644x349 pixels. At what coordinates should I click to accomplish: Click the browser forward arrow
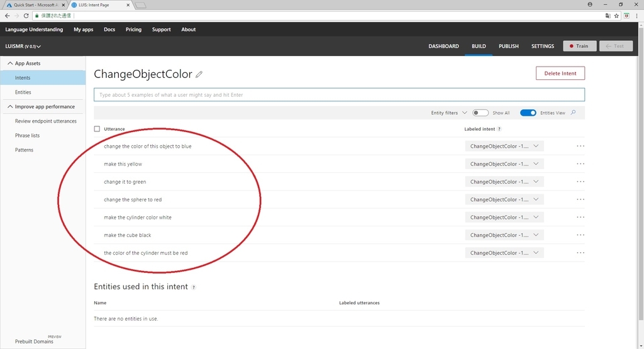[17, 16]
